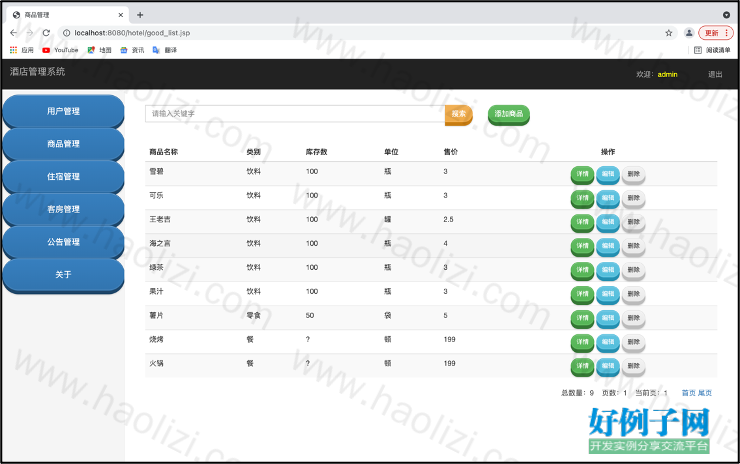Viewport: 740px width, 464px height.
Task: Bookmark this page with star icon
Action: click(x=668, y=33)
